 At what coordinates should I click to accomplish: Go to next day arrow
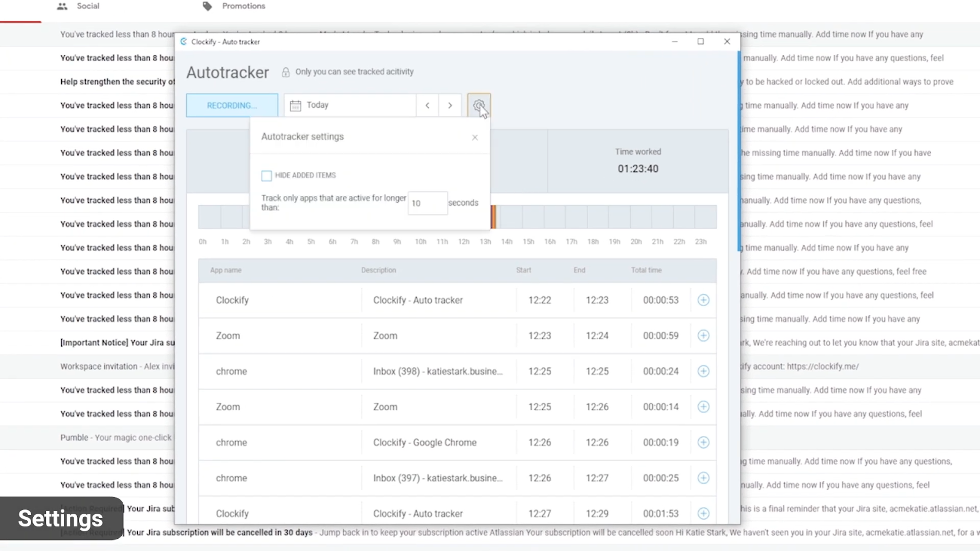450,105
